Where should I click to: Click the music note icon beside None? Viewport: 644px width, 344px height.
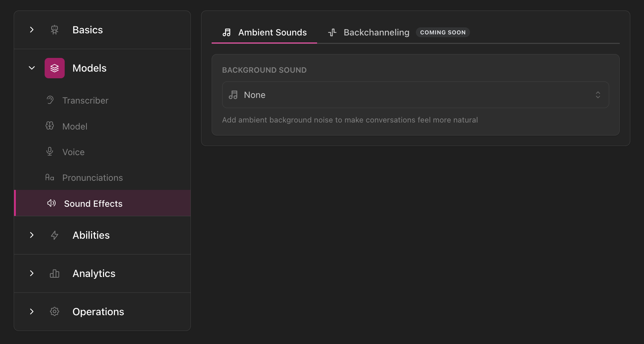pos(233,95)
